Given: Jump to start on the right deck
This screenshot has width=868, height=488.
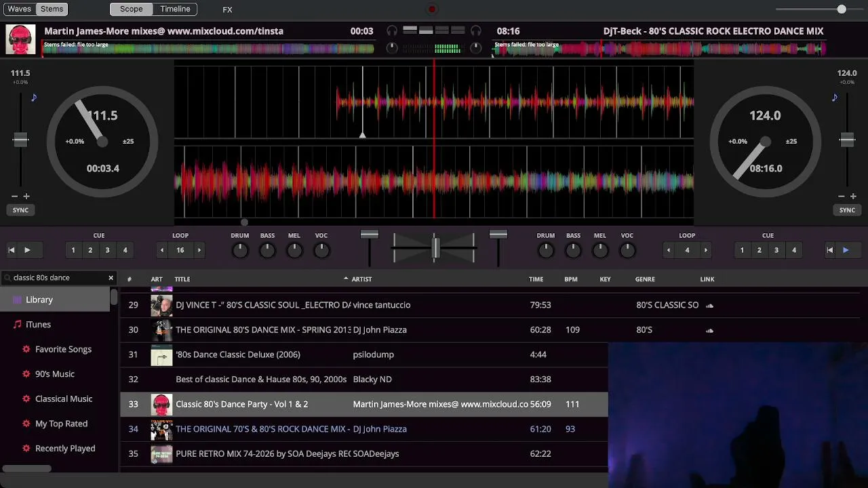Looking at the screenshot, I should pyautogui.click(x=829, y=250).
